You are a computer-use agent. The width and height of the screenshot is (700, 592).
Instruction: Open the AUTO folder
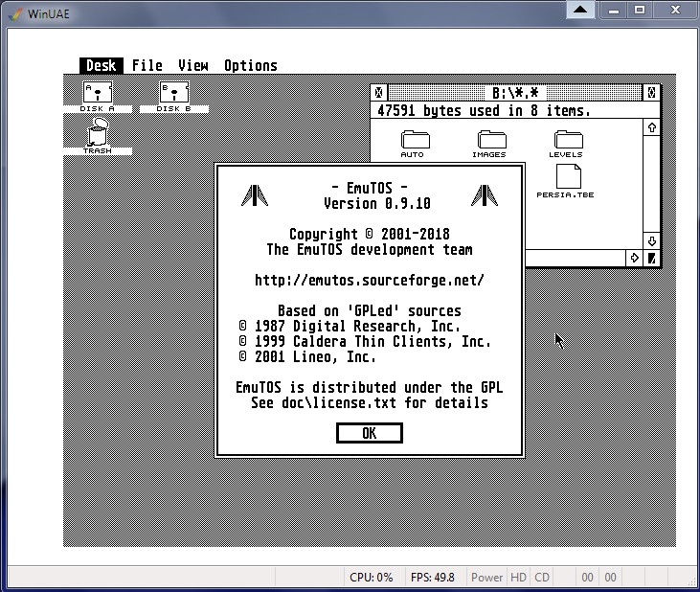(413, 142)
